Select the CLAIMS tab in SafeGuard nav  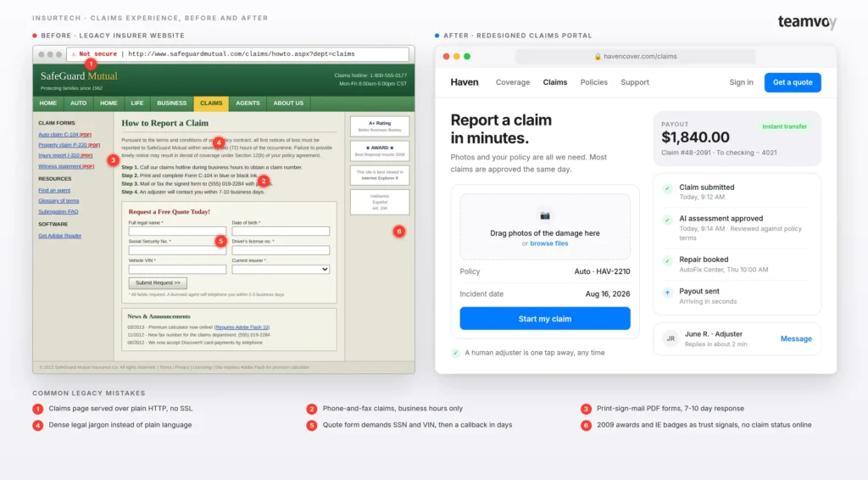coord(211,103)
